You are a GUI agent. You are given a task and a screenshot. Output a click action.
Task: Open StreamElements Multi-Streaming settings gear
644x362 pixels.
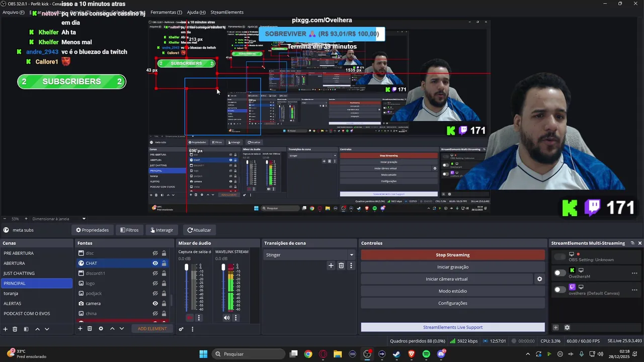(567, 327)
